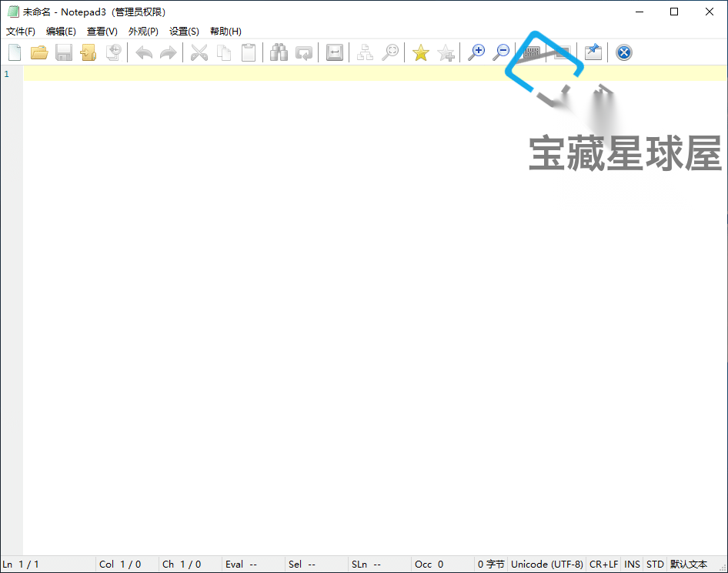The height and width of the screenshot is (573, 728).
Task: Add to favorites star-plus icon
Action: pyautogui.click(x=446, y=52)
